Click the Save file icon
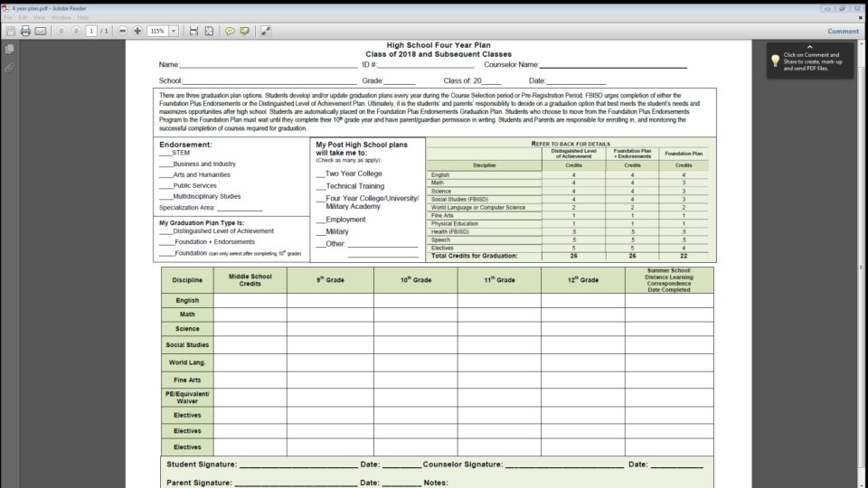868x488 pixels. click(11, 31)
